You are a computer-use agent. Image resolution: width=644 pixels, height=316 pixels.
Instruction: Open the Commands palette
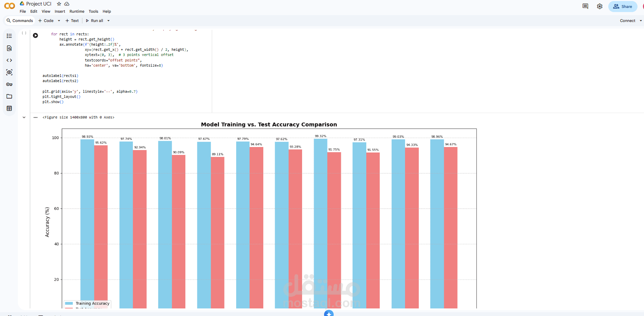tap(20, 21)
